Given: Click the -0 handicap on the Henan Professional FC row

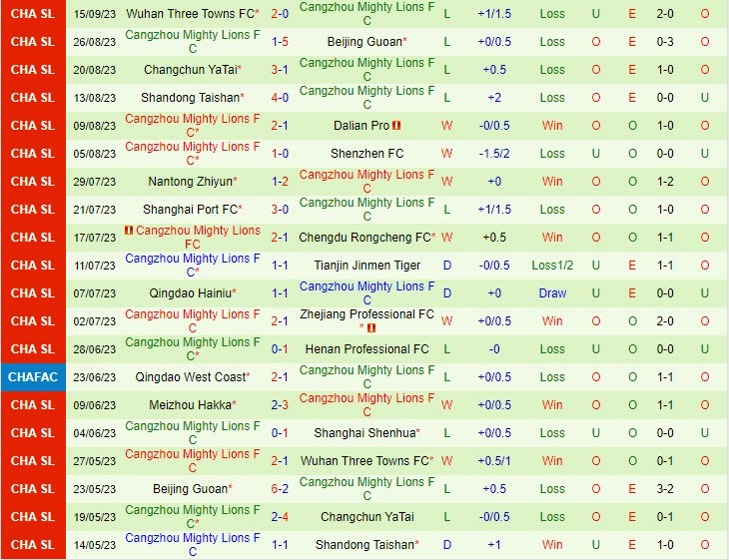Looking at the screenshot, I should pyautogui.click(x=494, y=349).
